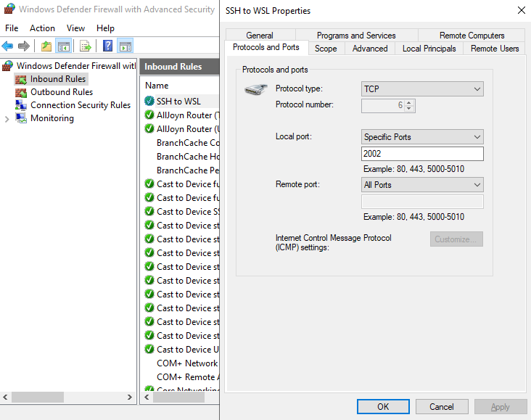
Task: Open the File menu
Action: 12,28
